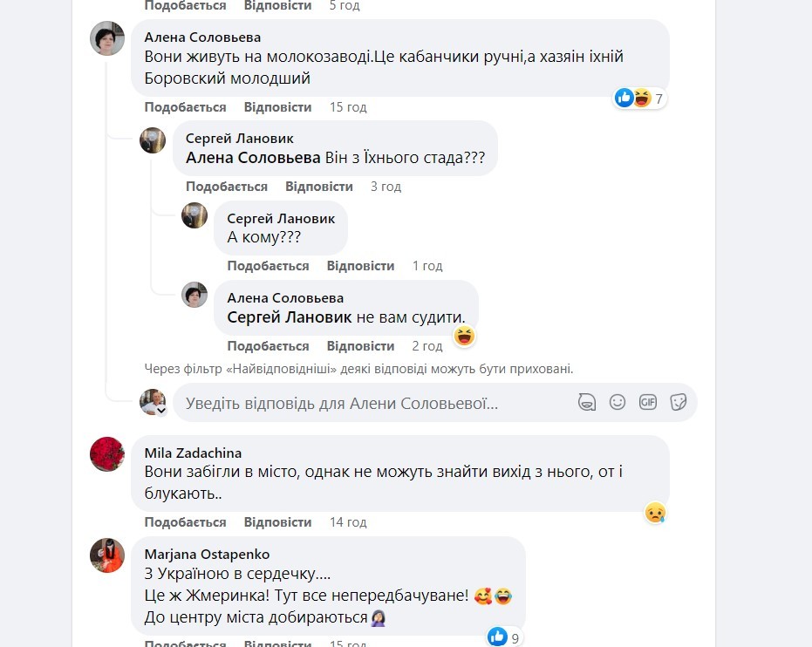Like Сергей Лановик's 'А кому???' reply
Image resolution: width=812 pixels, height=647 pixels.
coord(268,266)
